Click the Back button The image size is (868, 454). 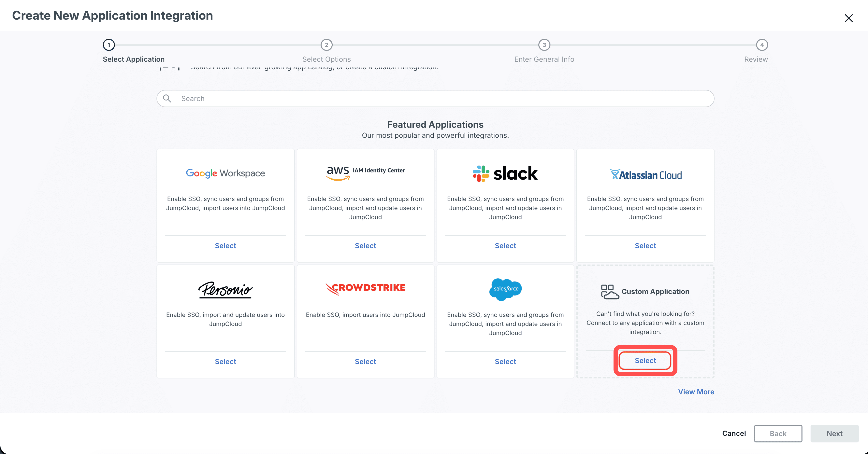[778, 433]
